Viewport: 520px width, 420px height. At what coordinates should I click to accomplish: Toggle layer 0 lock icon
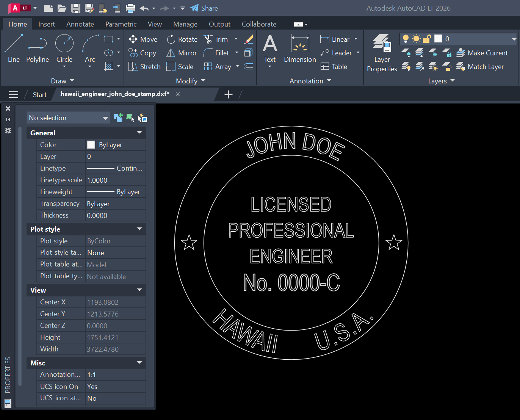click(427, 39)
